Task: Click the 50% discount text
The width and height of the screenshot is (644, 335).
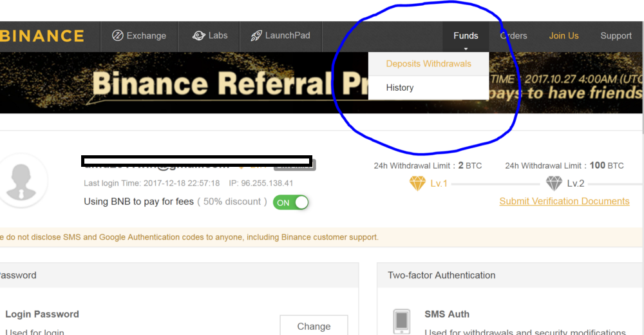Action: [x=232, y=202]
